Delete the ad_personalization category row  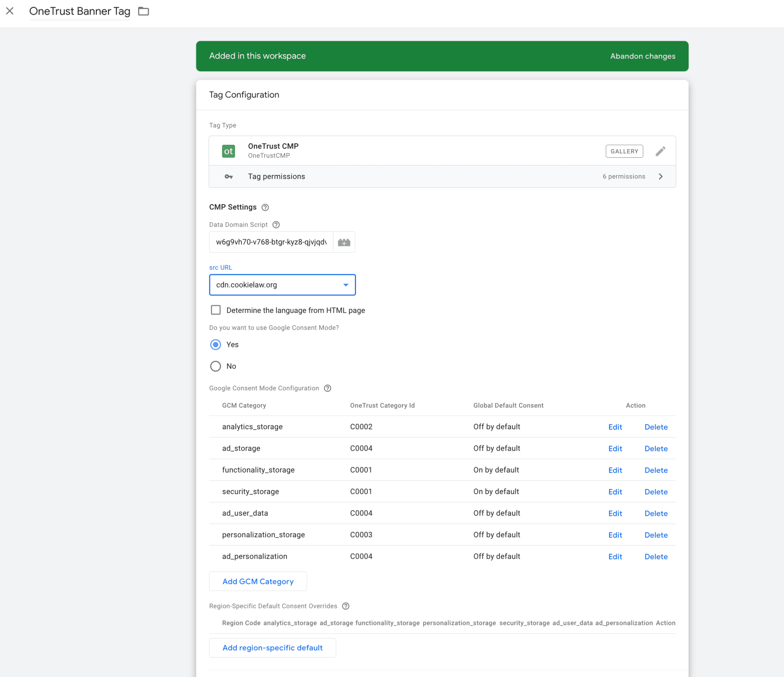[656, 556]
